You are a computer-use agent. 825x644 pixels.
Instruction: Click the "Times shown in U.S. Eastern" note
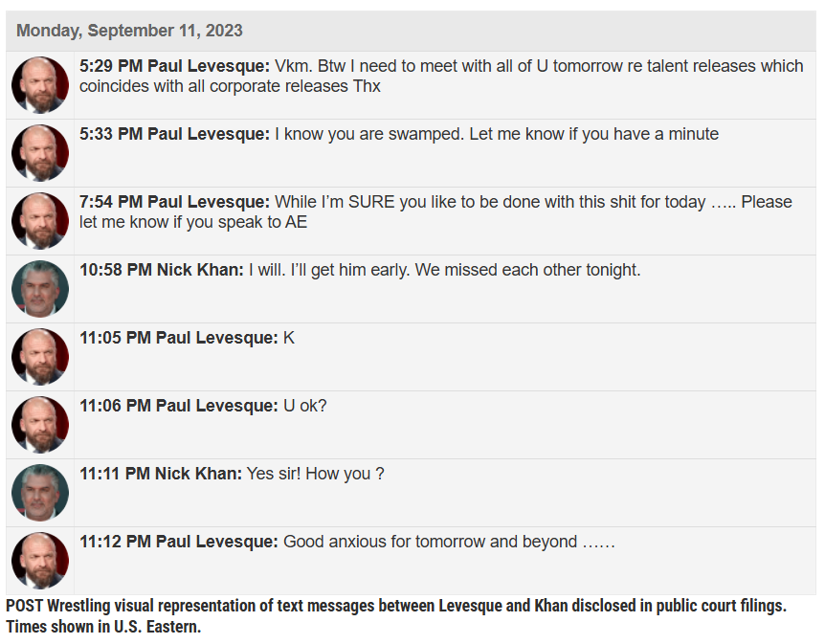point(103,628)
